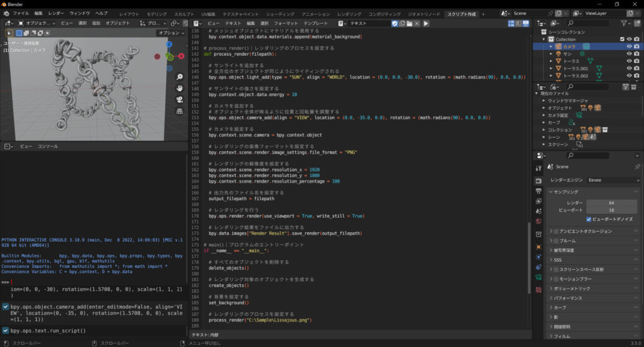Toggle the viewport camera view icon
Image resolution: width=644 pixels, height=347 pixels.
click(x=180, y=100)
